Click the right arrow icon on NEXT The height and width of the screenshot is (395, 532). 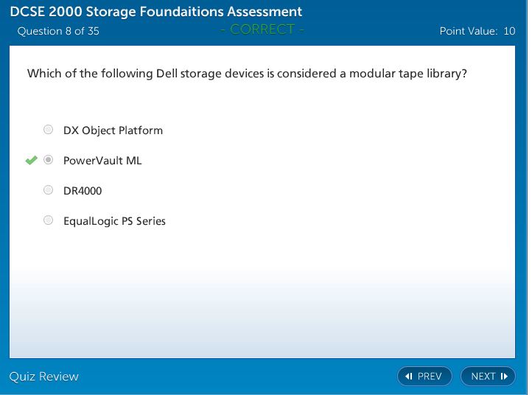[504, 377]
